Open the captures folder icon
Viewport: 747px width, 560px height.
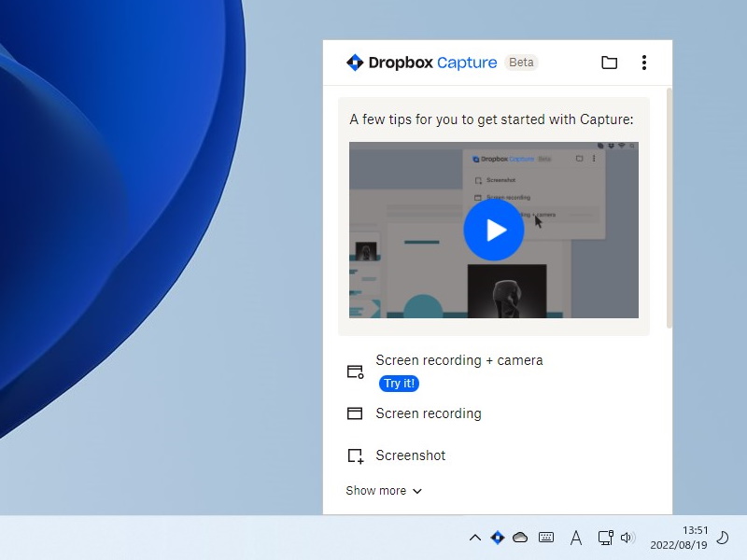610,63
